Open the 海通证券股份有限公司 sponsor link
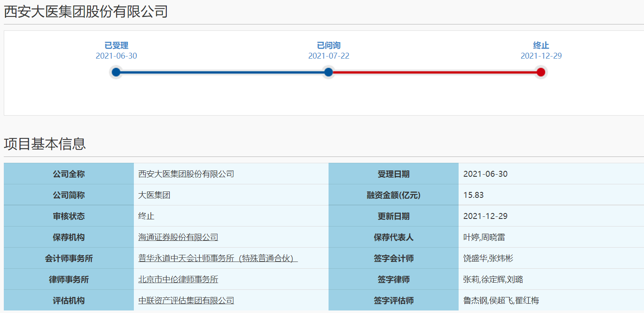This screenshot has height=313, width=644. [178, 237]
